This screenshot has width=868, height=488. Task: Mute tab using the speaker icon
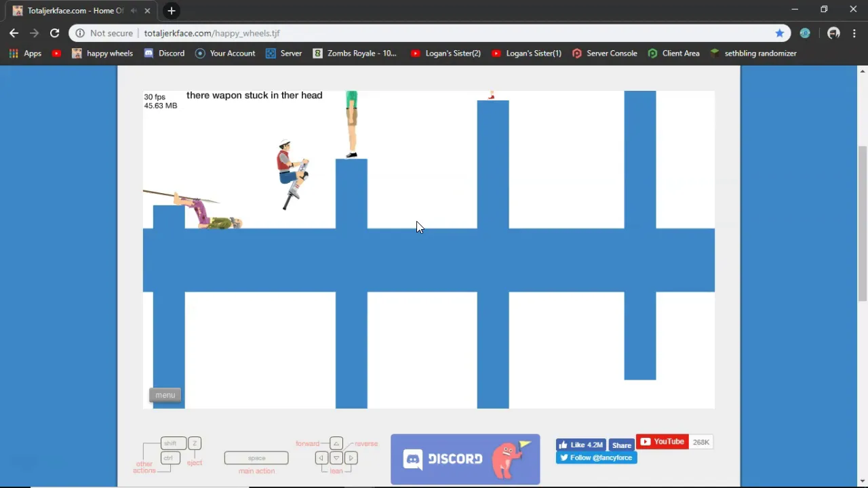(134, 11)
